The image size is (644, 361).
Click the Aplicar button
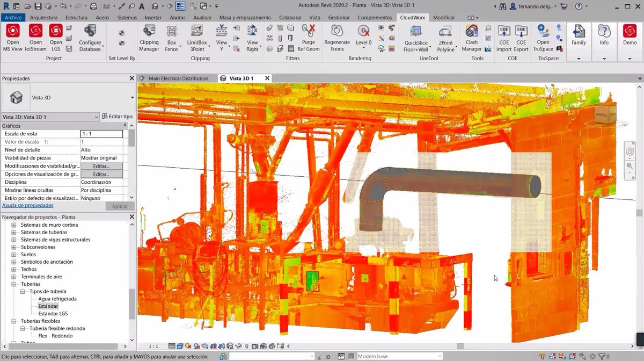coord(120,206)
